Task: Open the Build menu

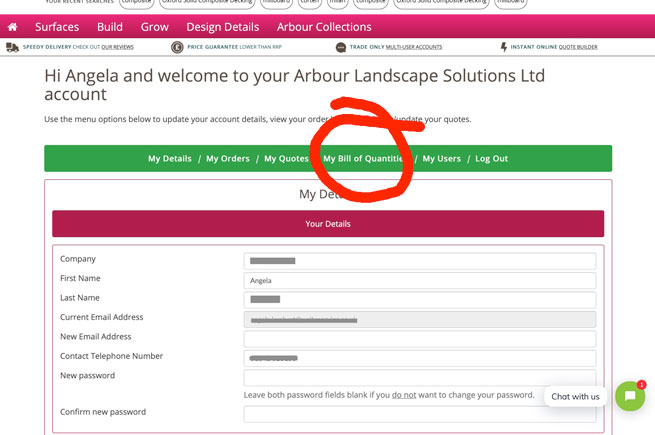Action: pos(110,27)
